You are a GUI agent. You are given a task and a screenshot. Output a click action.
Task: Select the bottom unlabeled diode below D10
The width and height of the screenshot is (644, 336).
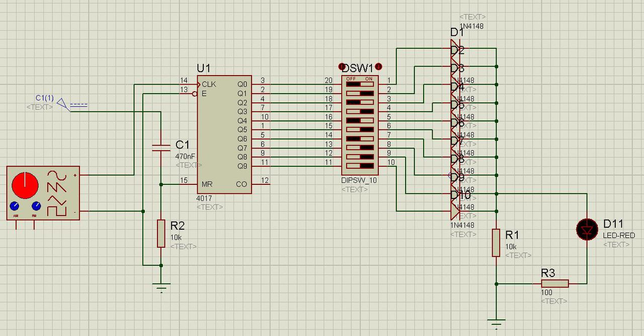tap(456, 212)
